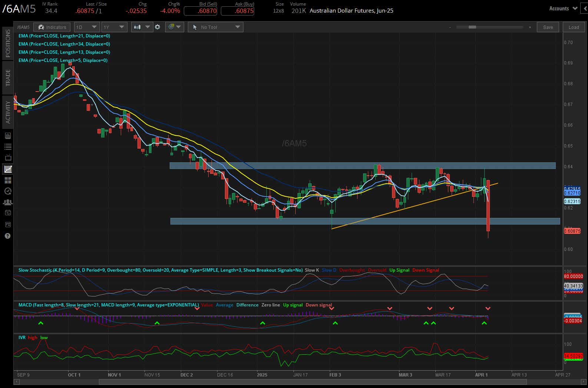
Task: Select the lower blue support zone rectangle
Action: click(365, 221)
